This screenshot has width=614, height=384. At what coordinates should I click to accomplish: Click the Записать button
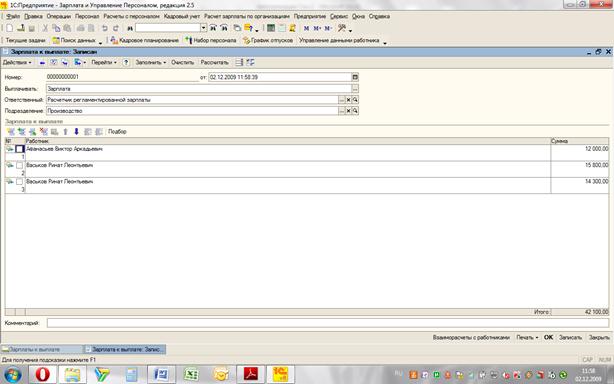tap(570, 337)
